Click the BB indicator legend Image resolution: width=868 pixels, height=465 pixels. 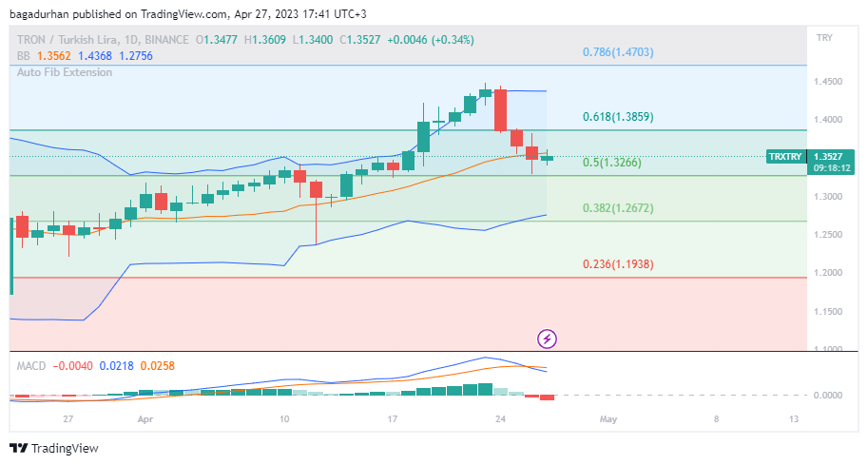[85, 56]
